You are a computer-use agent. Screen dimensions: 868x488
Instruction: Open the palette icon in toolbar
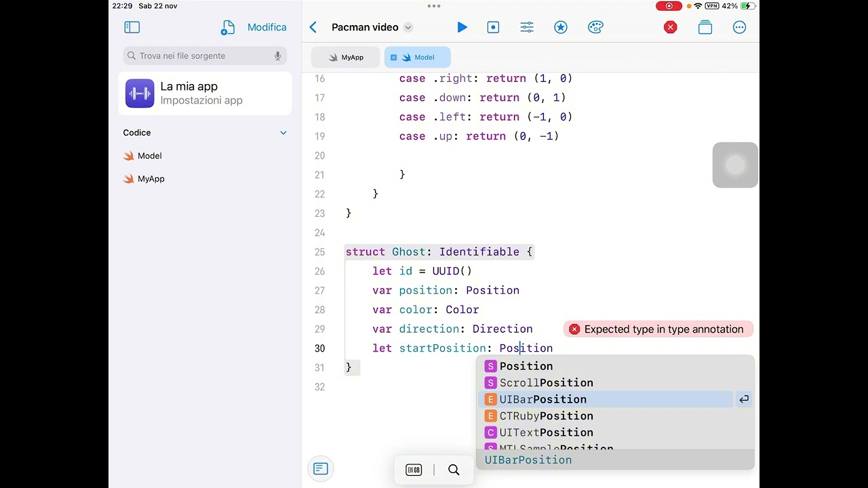click(x=595, y=27)
